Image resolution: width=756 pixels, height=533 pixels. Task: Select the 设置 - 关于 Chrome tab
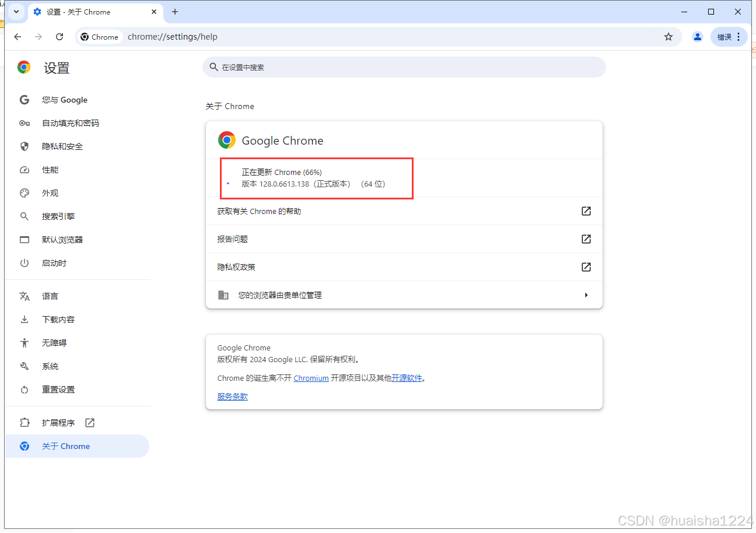coord(96,12)
